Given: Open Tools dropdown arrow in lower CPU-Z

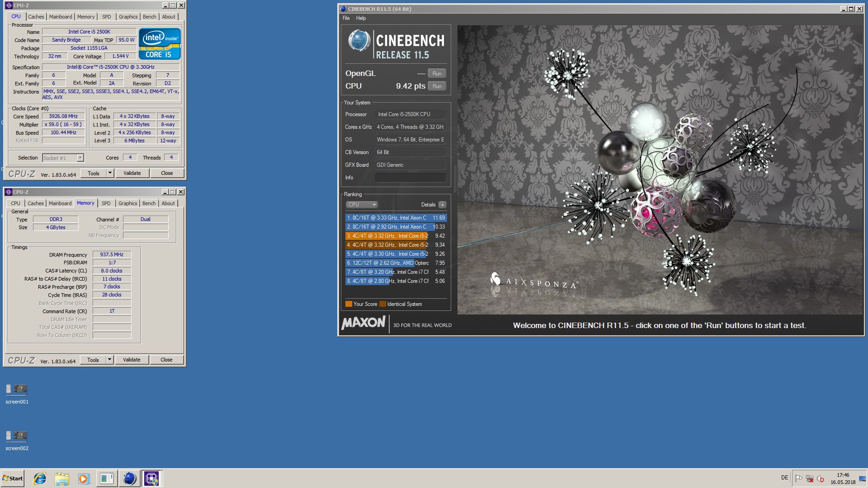Looking at the screenshot, I should [x=109, y=360].
